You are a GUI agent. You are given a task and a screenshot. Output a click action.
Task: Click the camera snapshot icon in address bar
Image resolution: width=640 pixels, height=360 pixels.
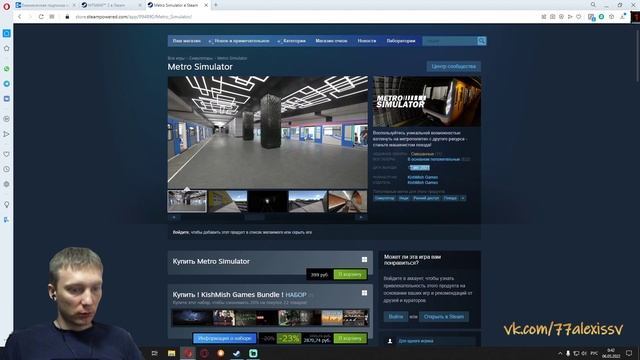(x=553, y=17)
